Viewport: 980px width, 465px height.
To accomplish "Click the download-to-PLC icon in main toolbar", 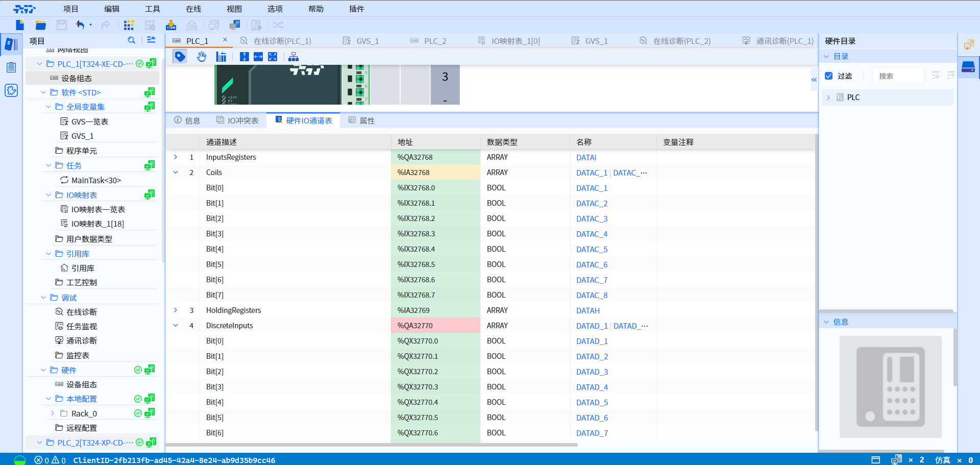I will [170, 25].
